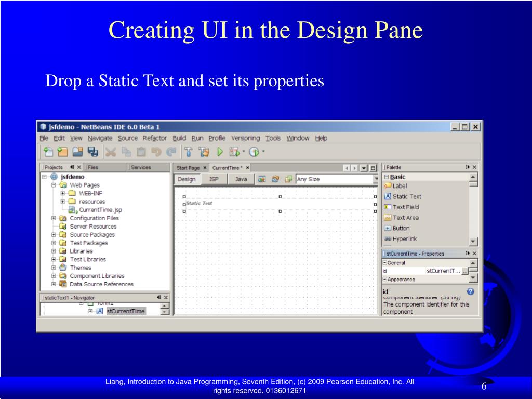
Task: Click the Save All toolbar icon
Action: 92,152
